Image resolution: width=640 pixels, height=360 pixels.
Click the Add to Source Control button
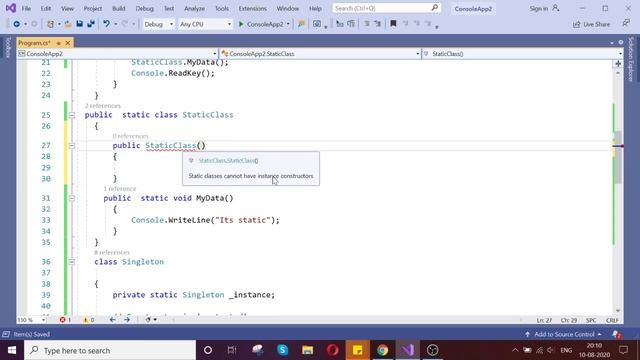563,334
